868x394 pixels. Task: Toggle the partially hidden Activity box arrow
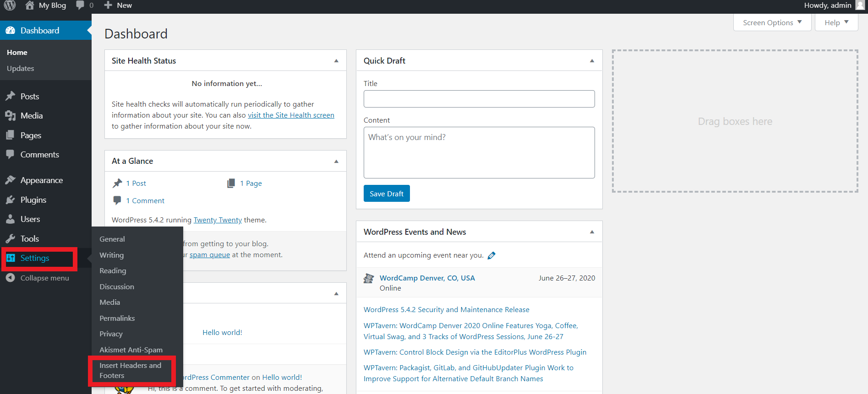pyautogui.click(x=336, y=293)
